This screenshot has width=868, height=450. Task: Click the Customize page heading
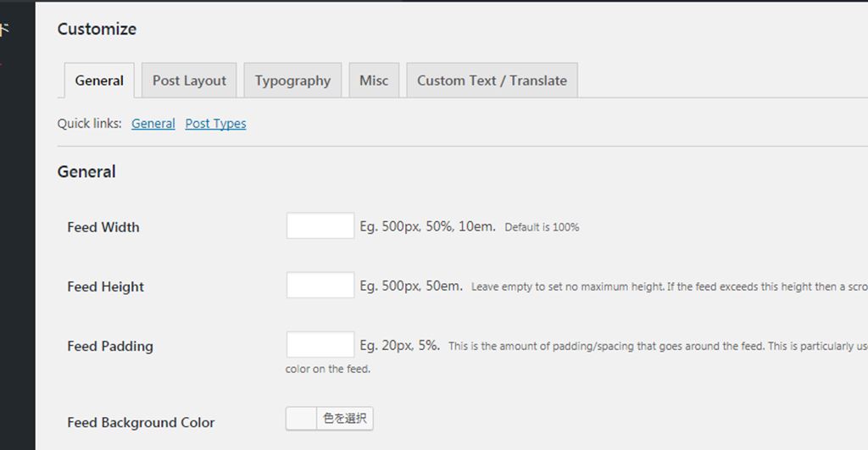coord(97,29)
